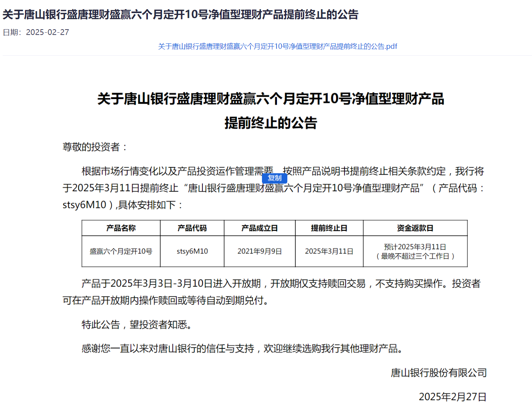This screenshot has width=532, height=416.
Task: Click the paragraph line starting 根据市场行情变化
Action: click(x=283, y=171)
